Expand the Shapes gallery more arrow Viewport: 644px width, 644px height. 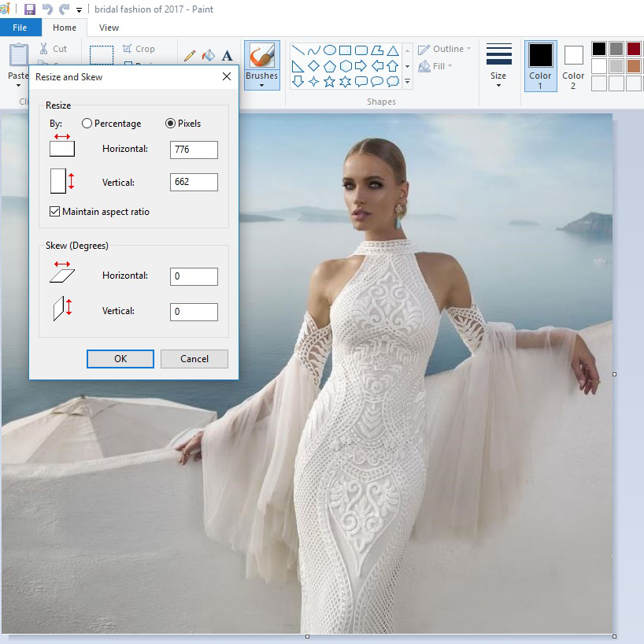pyautogui.click(x=408, y=82)
